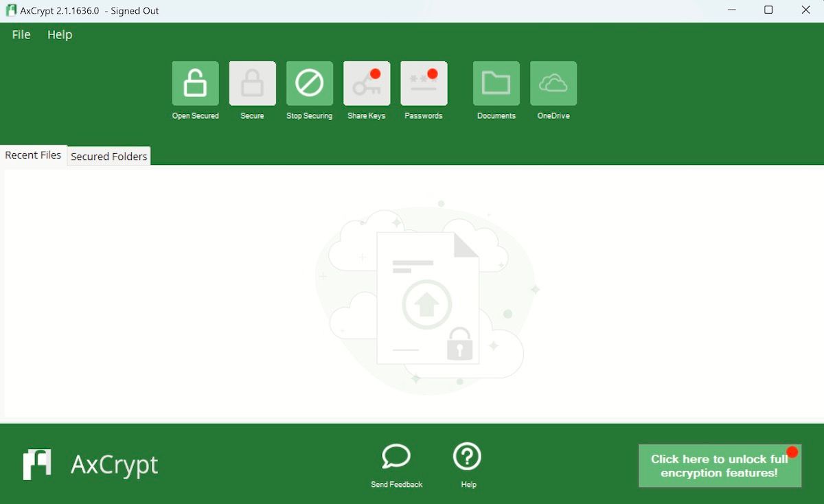Open a secured file with Open Secured
This screenshot has height=504, width=824.
click(x=195, y=82)
